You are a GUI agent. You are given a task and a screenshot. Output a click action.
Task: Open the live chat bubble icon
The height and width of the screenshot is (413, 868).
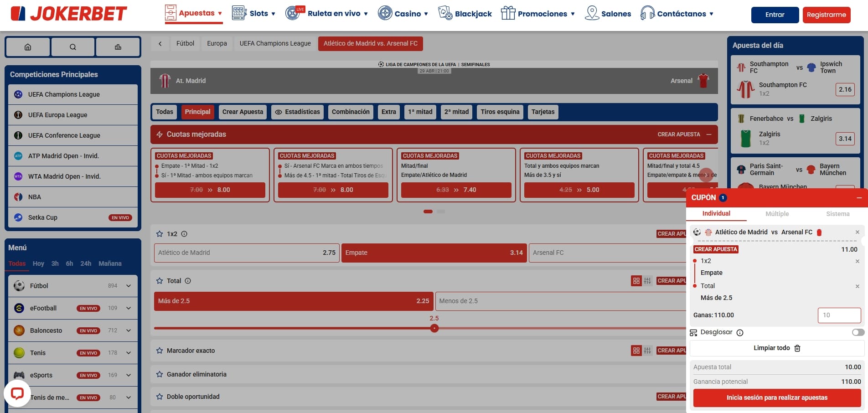(17, 393)
